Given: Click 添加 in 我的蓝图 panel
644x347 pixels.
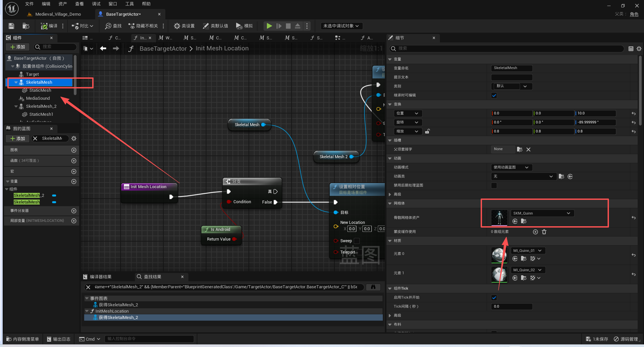Looking at the screenshot, I should click(18, 138).
